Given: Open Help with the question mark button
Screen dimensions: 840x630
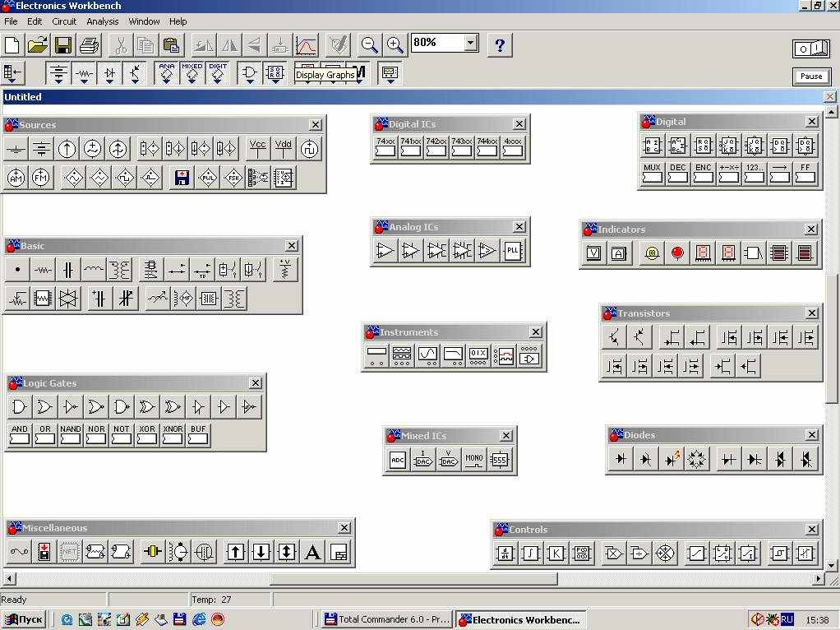Looking at the screenshot, I should pyautogui.click(x=500, y=45).
